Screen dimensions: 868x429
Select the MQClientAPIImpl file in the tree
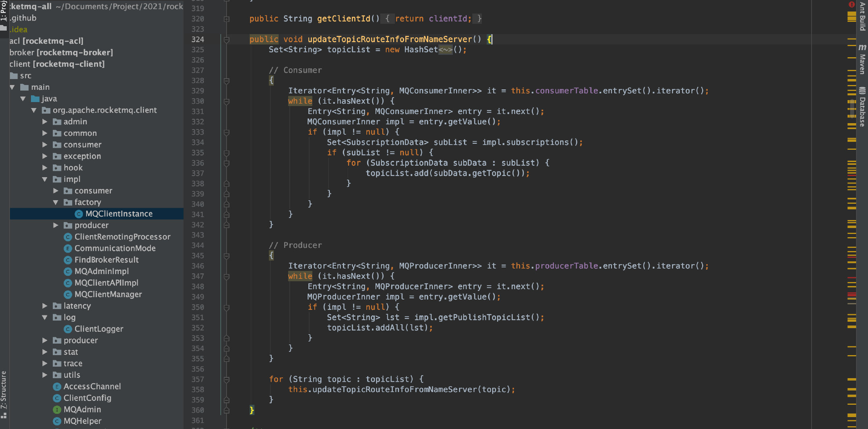tap(106, 283)
